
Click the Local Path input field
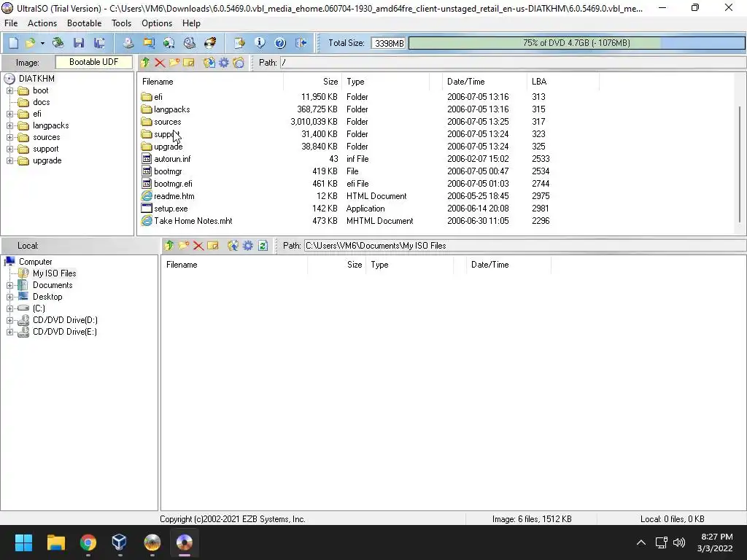pos(525,246)
